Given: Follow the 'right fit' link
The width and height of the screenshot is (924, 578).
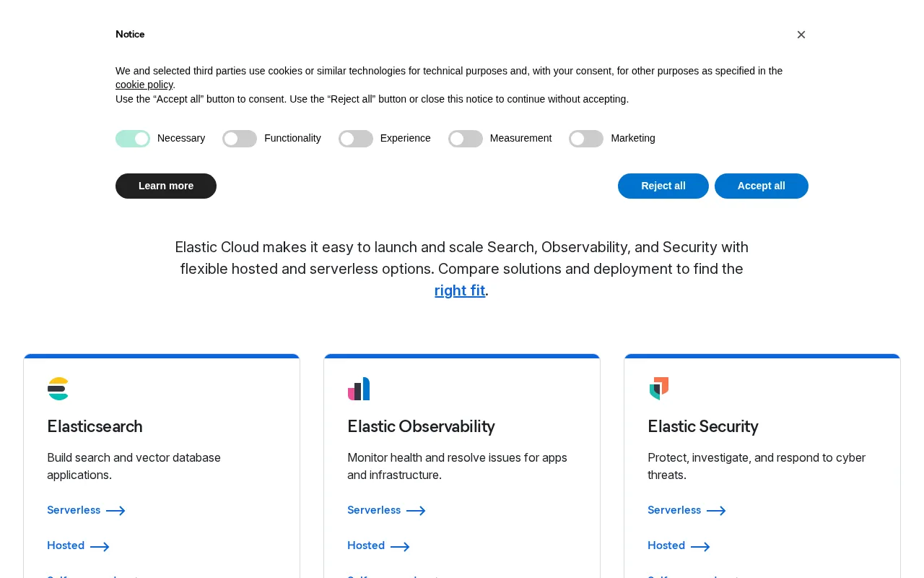Looking at the screenshot, I should (460, 290).
